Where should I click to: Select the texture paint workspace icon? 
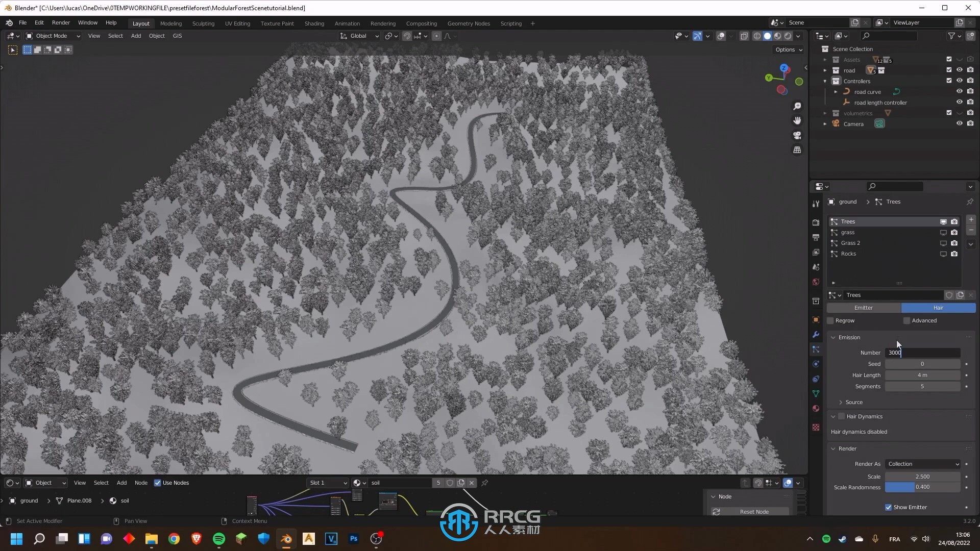click(x=277, y=23)
